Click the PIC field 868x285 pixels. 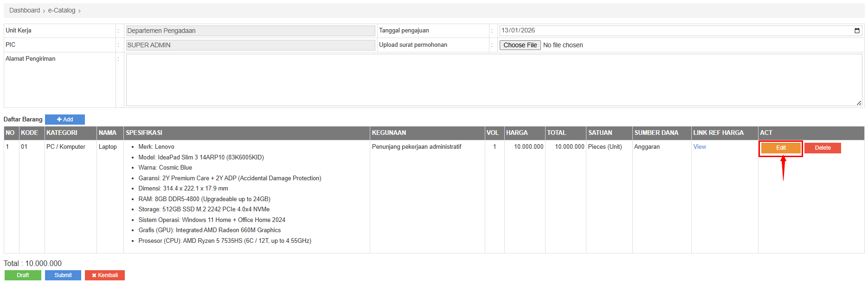pyautogui.click(x=251, y=45)
